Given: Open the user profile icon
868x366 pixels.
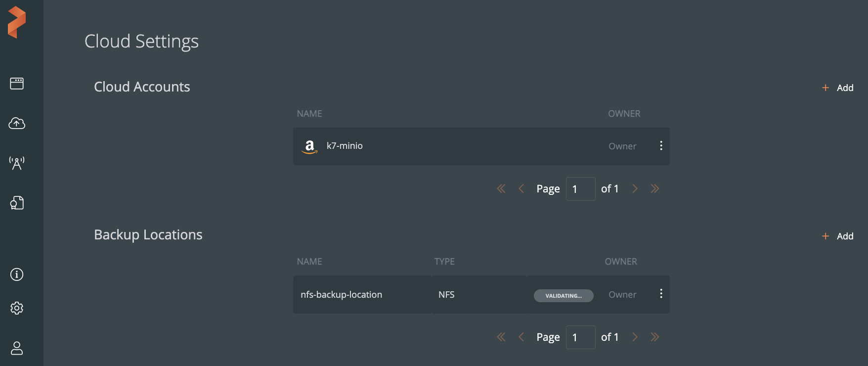Looking at the screenshot, I should [x=17, y=348].
